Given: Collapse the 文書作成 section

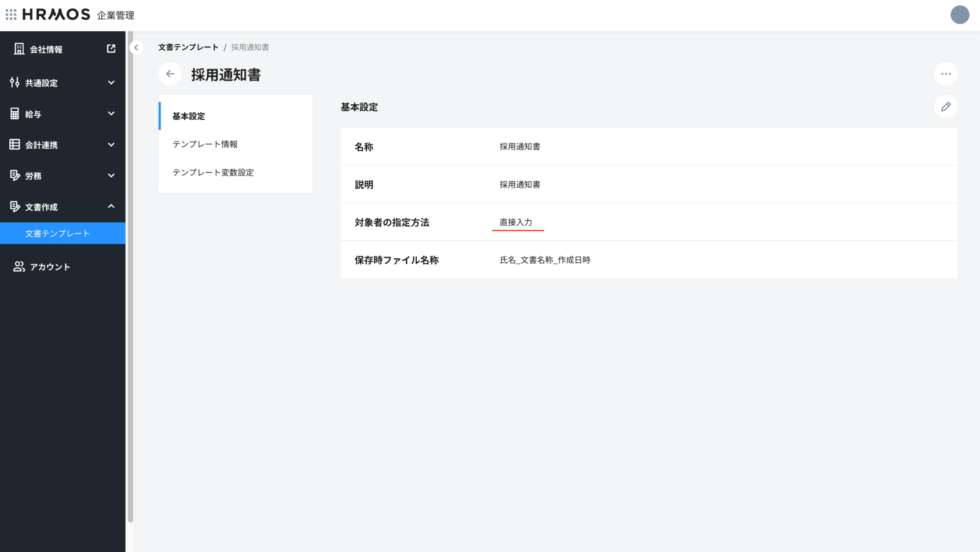Looking at the screenshot, I should click(x=111, y=207).
